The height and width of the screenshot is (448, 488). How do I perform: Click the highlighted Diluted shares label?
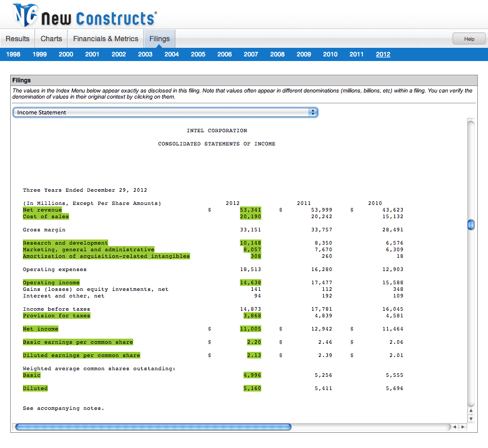[35, 388]
